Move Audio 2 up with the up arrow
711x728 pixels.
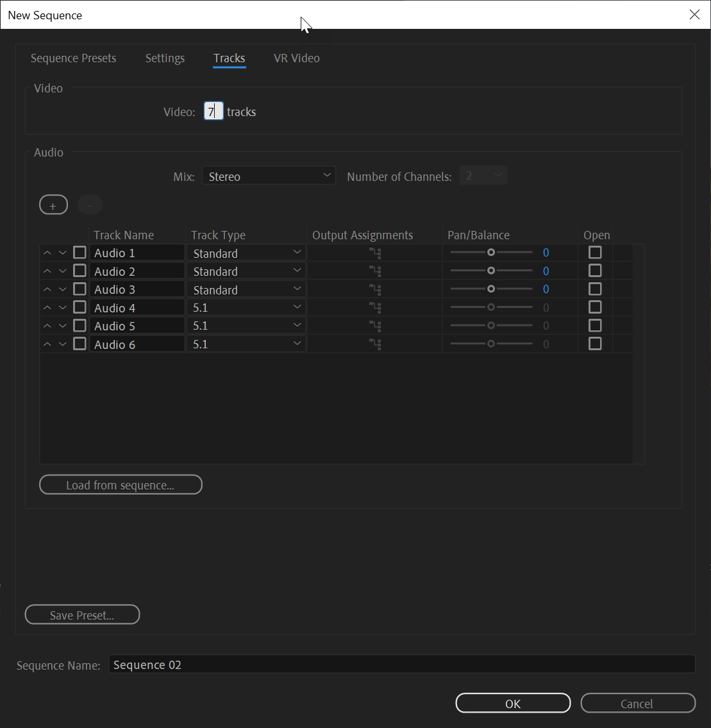coord(47,270)
